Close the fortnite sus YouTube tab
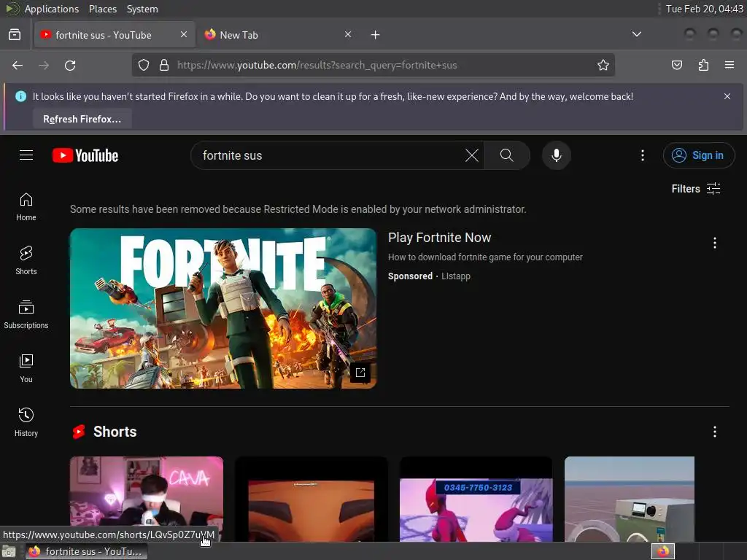The height and width of the screenshot is (560, 747). (x=184, y=34)
